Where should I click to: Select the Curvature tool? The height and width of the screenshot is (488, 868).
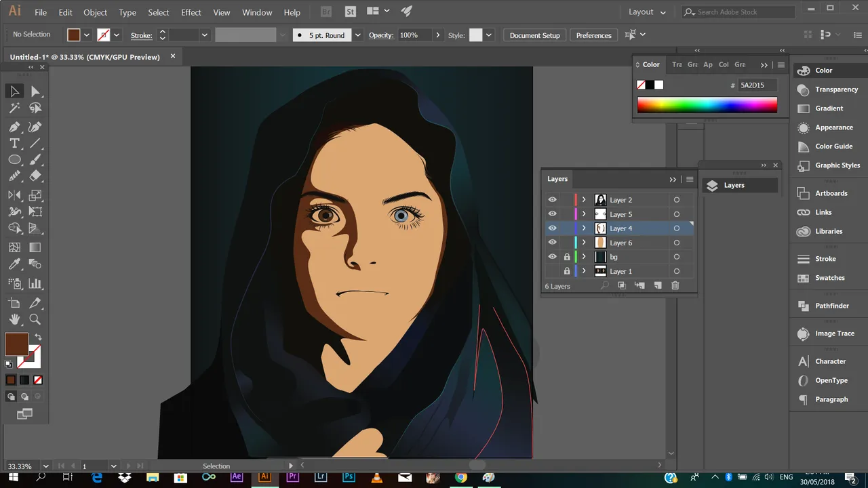click(x=35, y=127)
